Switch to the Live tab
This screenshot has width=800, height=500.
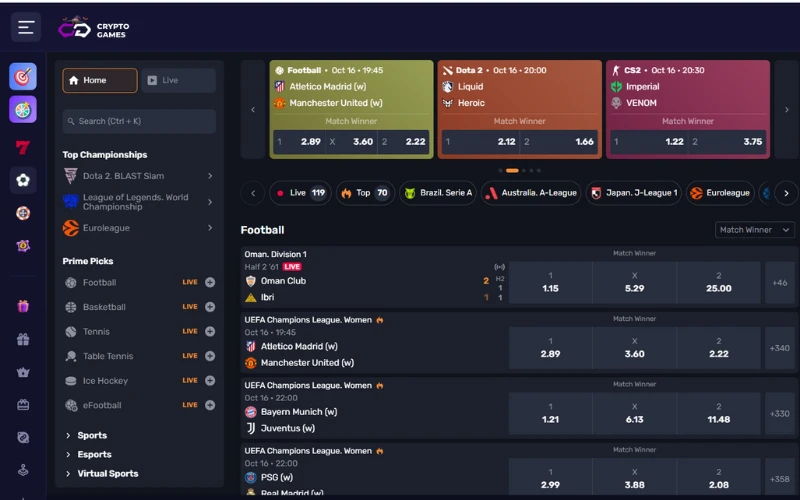(x=179, y=81)
